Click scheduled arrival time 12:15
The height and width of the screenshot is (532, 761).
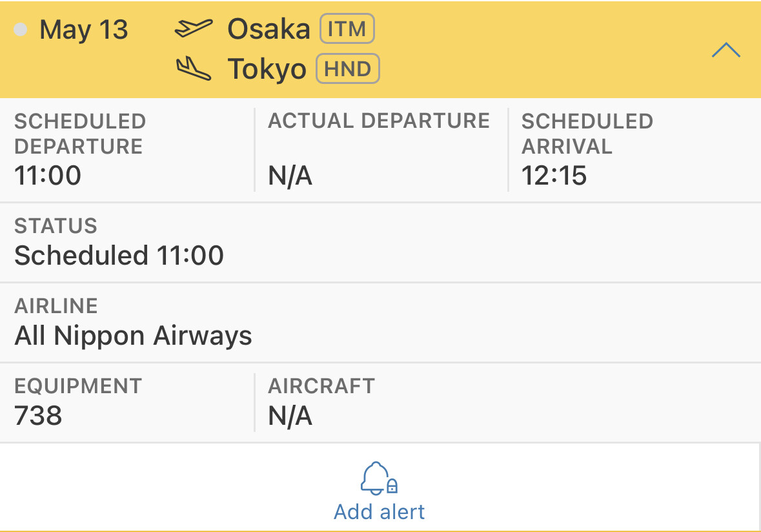554,175
